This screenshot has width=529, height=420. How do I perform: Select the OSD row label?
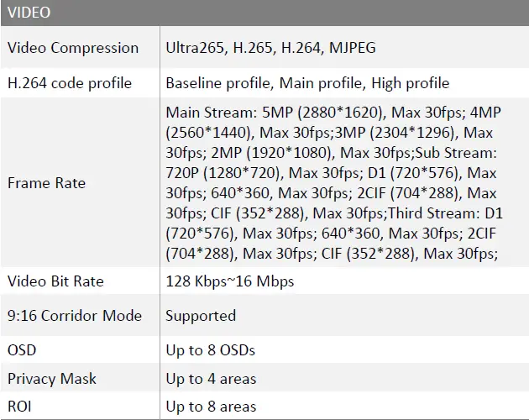point(22,349)
